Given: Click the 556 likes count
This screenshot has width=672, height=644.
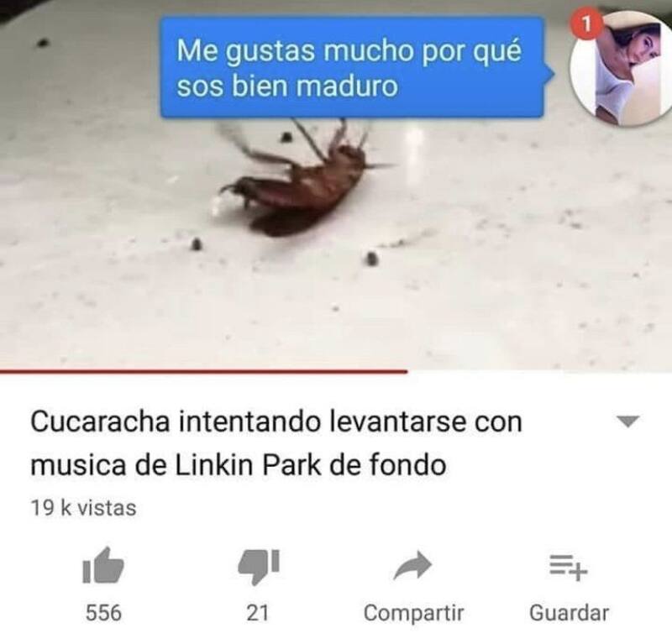Looking at the screenshot, I should coord(103,613).
